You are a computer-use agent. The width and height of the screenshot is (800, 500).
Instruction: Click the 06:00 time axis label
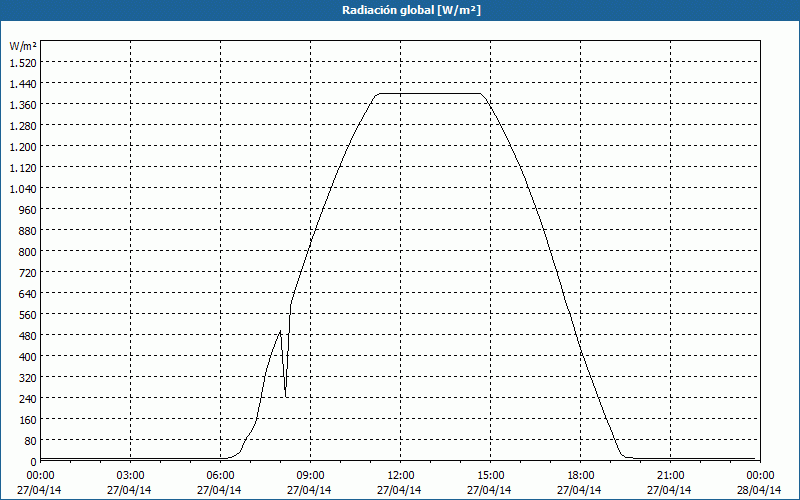point(220,476)
